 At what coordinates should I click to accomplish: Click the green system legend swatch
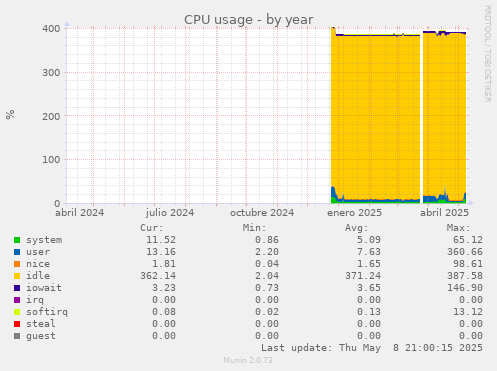17,240
